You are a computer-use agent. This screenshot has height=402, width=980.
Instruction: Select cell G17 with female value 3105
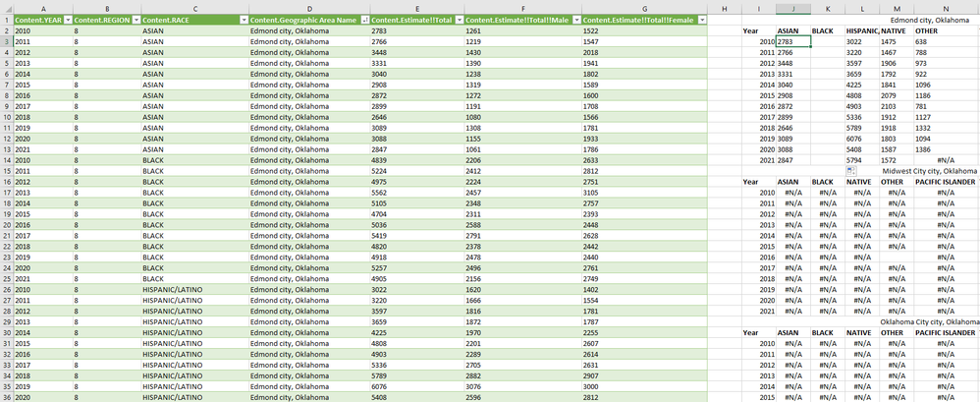point(644,192)
